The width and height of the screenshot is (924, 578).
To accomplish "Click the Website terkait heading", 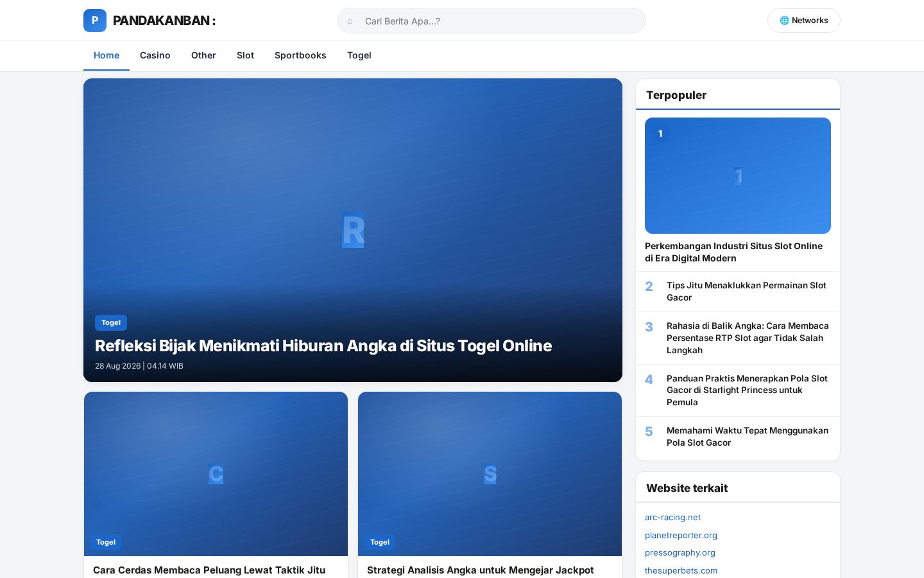I will (x=687, y=488).
